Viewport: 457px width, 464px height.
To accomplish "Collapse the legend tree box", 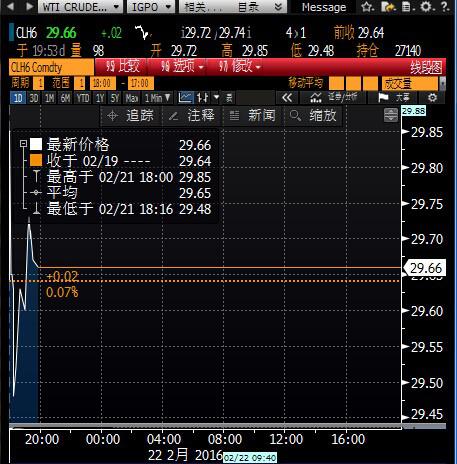I will (23, 144).
